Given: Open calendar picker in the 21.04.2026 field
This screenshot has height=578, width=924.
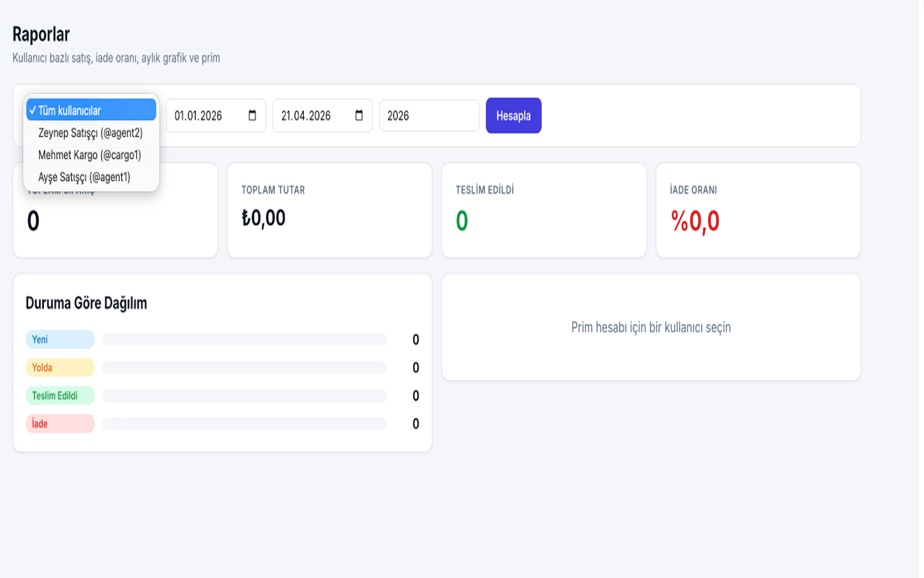Looking at the screenshot, I should [359, 116].
